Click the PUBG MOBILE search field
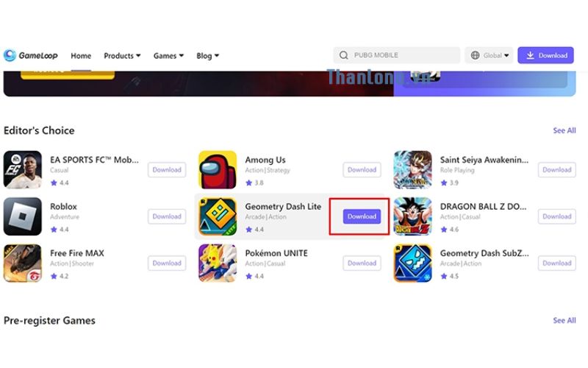The image size is (588, 368). [x=397, y=55]
